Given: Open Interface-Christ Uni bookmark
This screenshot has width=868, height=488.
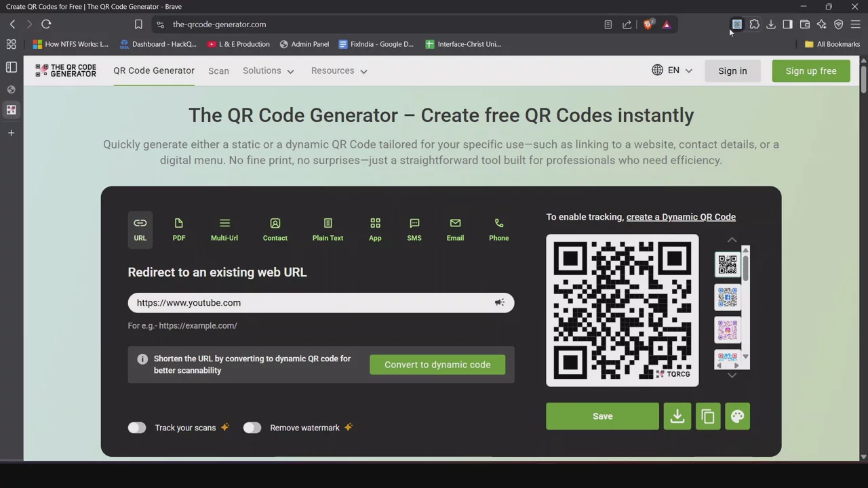Looking at the screenshot, I should 463,44.
